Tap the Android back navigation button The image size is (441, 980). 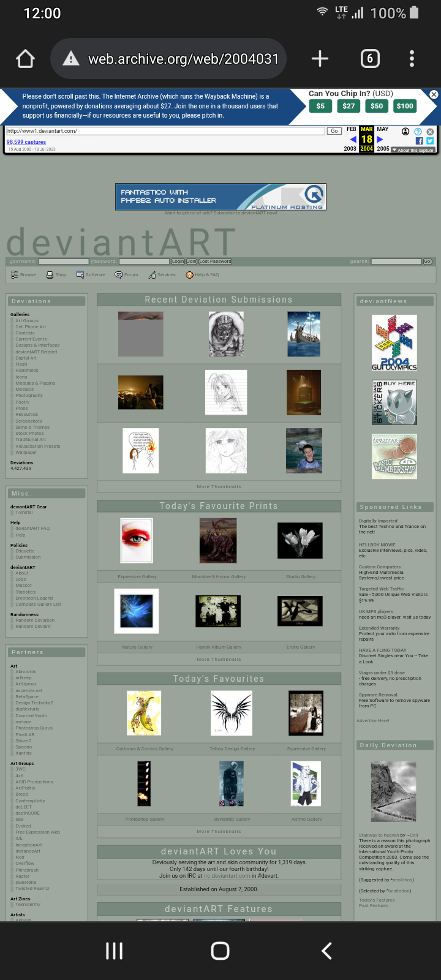[x=326, y=951]
